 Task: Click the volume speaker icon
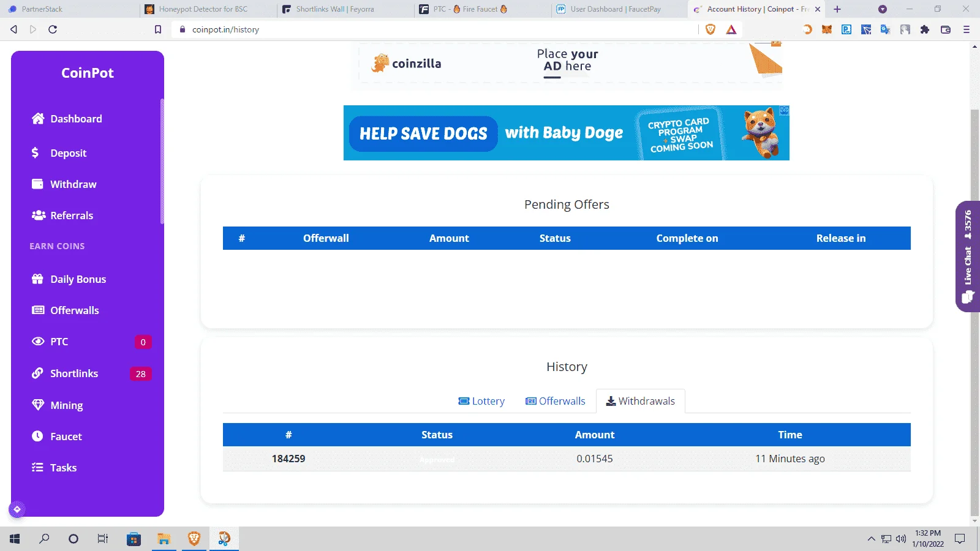(x=900, y=539)
